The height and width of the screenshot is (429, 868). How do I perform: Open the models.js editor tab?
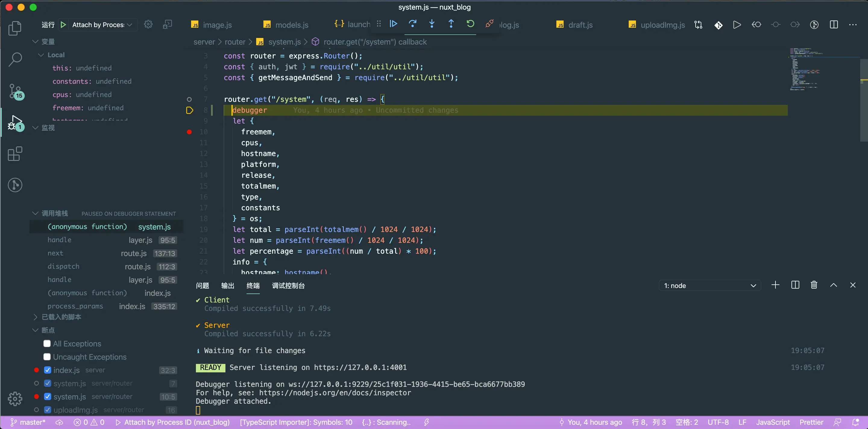click(x=291, y=25)
